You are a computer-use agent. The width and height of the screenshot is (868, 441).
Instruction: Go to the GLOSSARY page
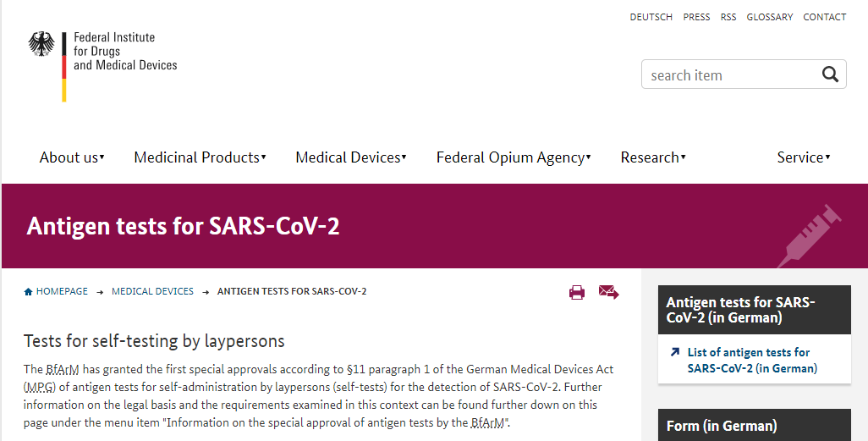click(770, 17)
